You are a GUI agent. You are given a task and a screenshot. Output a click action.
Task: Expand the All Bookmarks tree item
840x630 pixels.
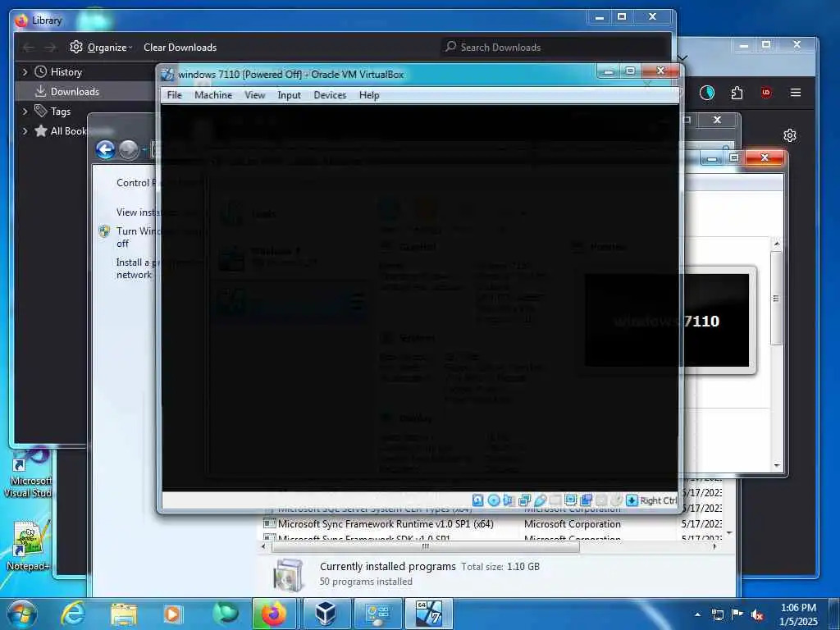tap(25, 130)
